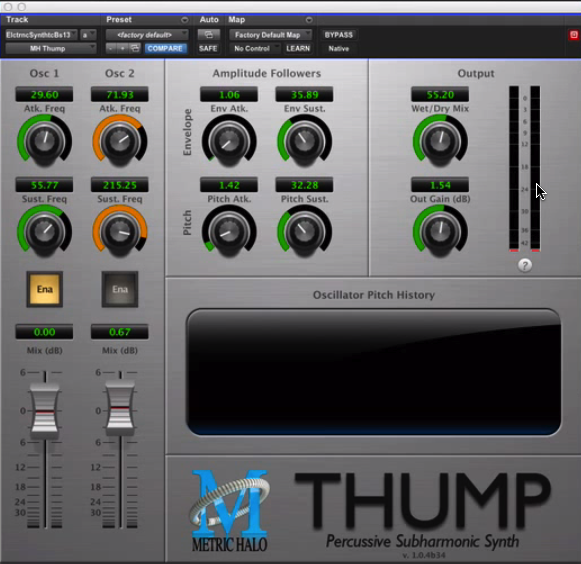Select the previous preset with minus button
Screen dimensions: 581x564
(111, 49)
